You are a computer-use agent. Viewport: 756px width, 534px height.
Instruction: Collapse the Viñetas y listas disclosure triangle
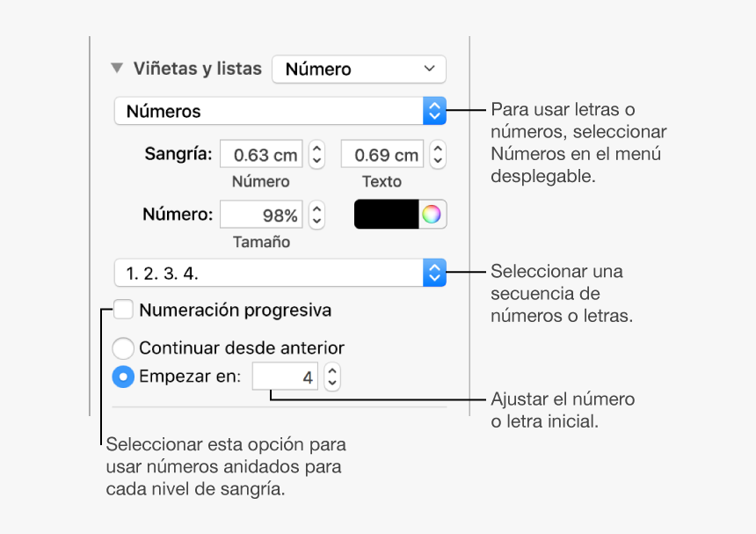117,68
